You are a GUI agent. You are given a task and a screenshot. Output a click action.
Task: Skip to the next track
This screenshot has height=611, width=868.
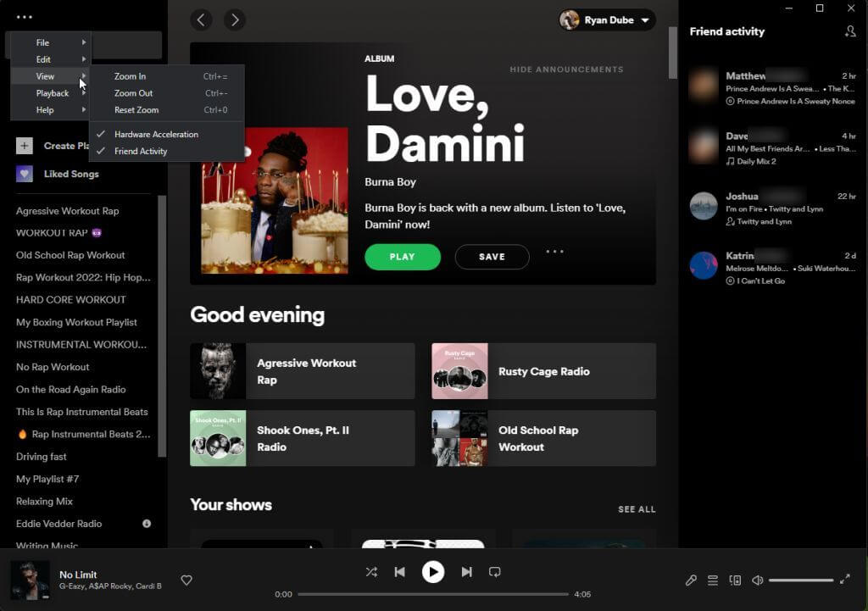click(466, 572)
